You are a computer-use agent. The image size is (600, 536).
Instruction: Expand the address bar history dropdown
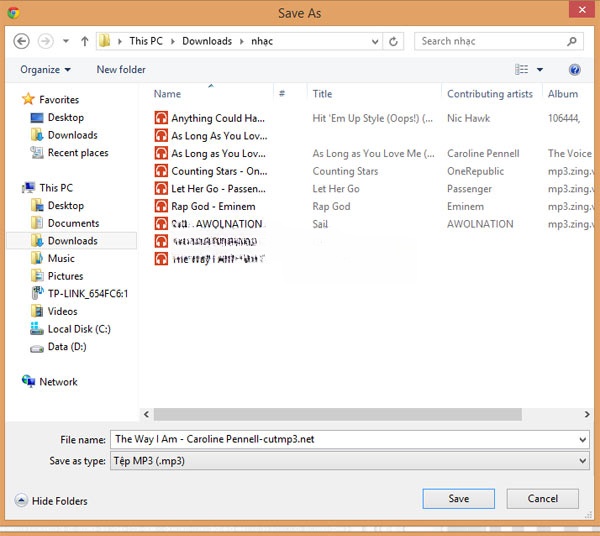[x=375, y=41]
